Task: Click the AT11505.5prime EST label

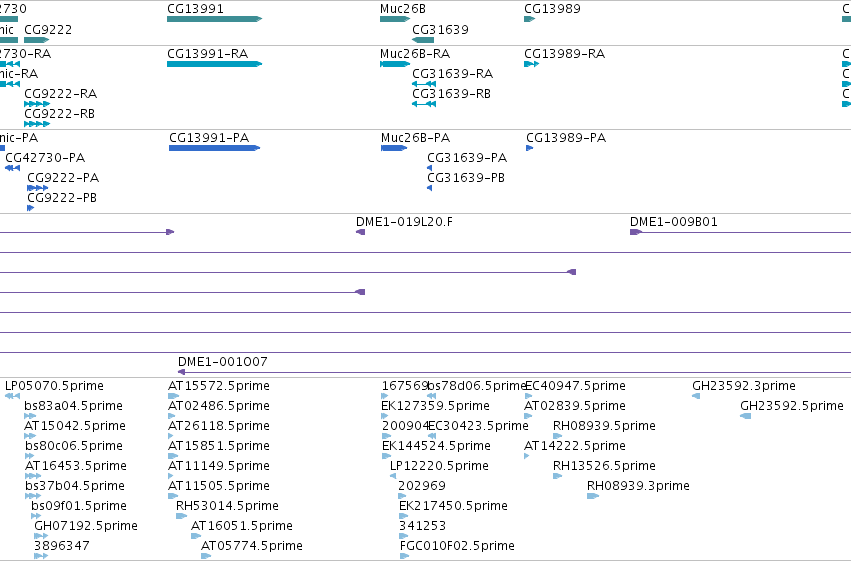Action: pyautogui.click(x=219, y=486)
